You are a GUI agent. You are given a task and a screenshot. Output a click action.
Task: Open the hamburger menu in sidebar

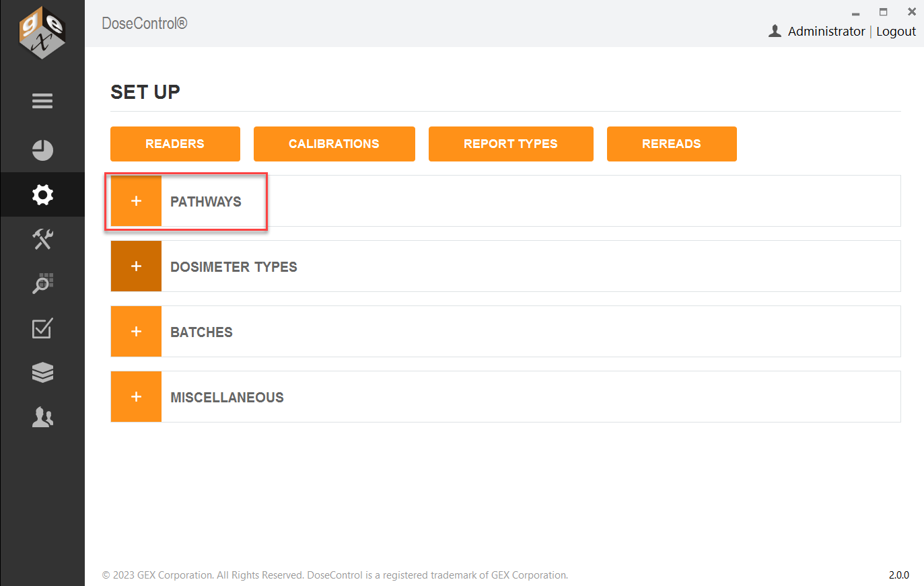click(x=42, y=101)
